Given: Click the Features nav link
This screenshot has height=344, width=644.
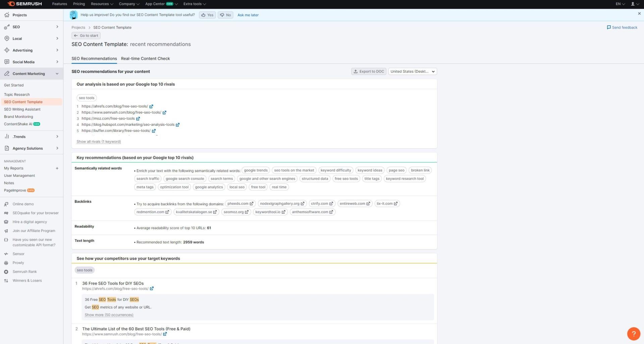Looking at the screenshot, I should [x=60, y=4].
